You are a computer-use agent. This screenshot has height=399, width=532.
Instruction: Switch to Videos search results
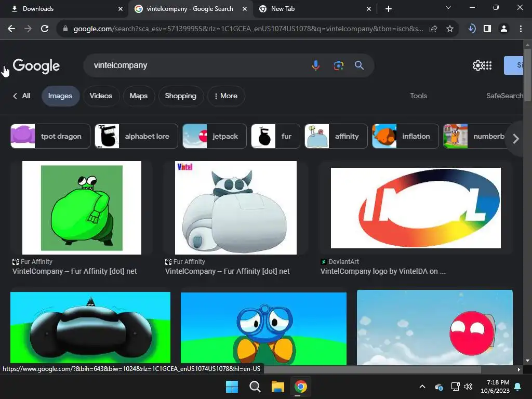(x=101, y=96)
